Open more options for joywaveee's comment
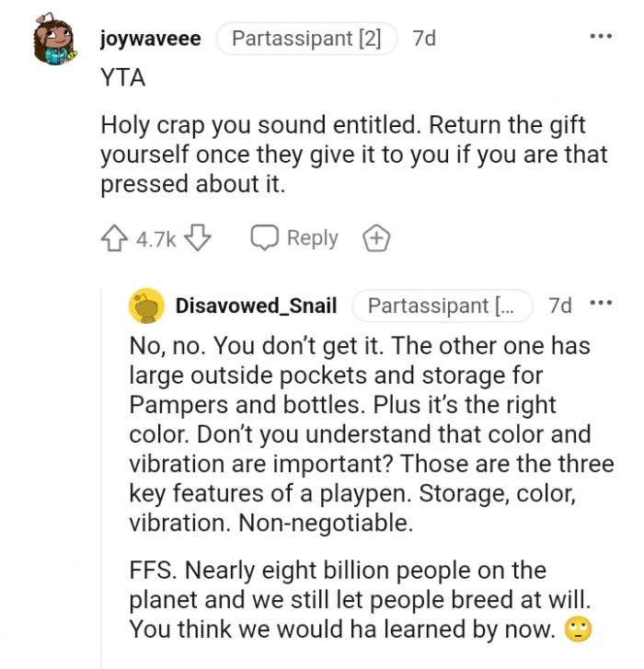644x669 pixels. [x=600, y=37]
